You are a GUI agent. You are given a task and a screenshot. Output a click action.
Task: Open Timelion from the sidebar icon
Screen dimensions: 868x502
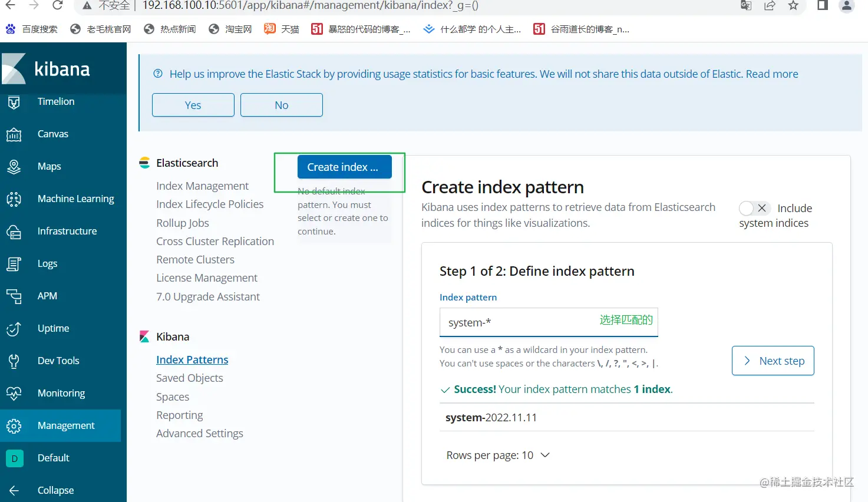[x=14, y=102]
